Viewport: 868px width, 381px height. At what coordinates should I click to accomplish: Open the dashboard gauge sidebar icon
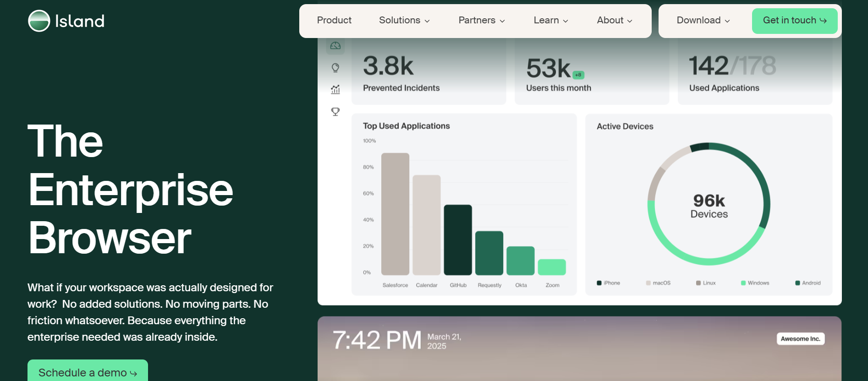click(x=335, y=46)
